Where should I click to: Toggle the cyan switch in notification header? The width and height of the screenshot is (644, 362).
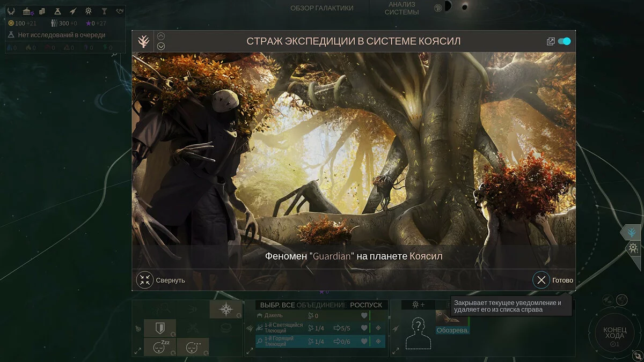564,41
